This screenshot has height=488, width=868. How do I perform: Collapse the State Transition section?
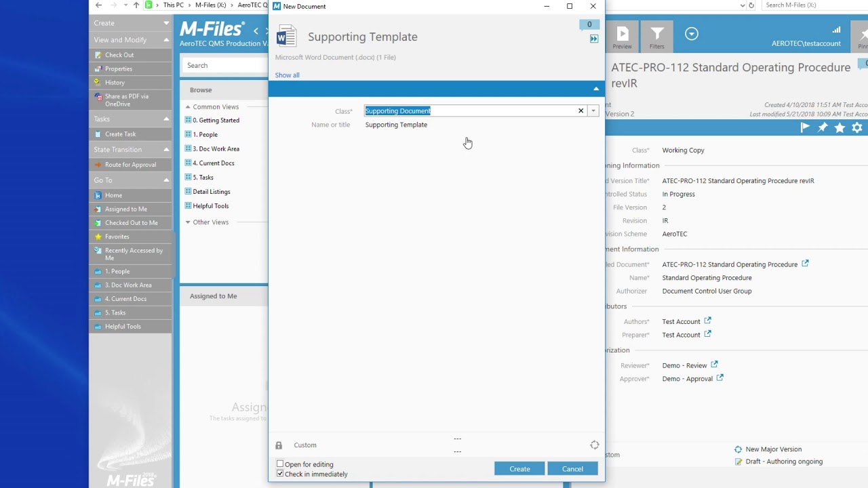(166, 150)
